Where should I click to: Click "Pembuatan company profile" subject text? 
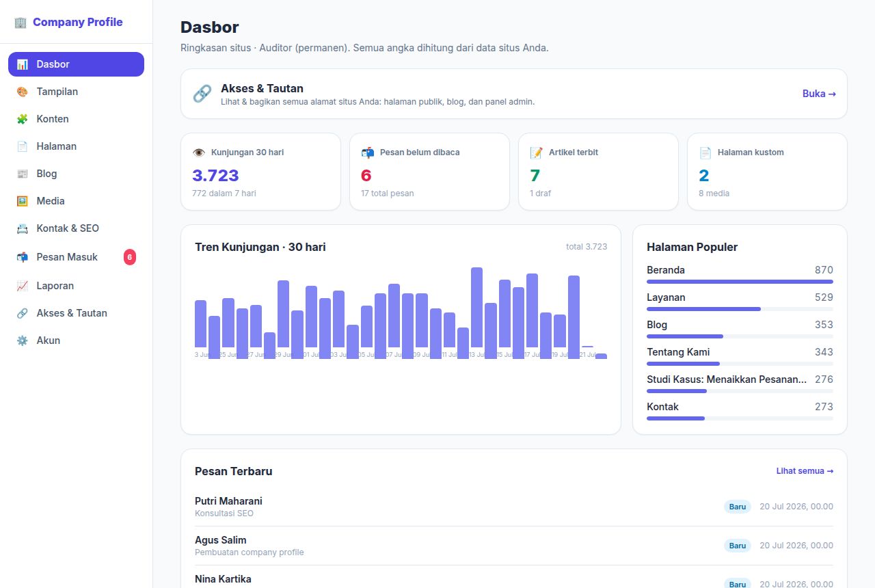[250, 552]
